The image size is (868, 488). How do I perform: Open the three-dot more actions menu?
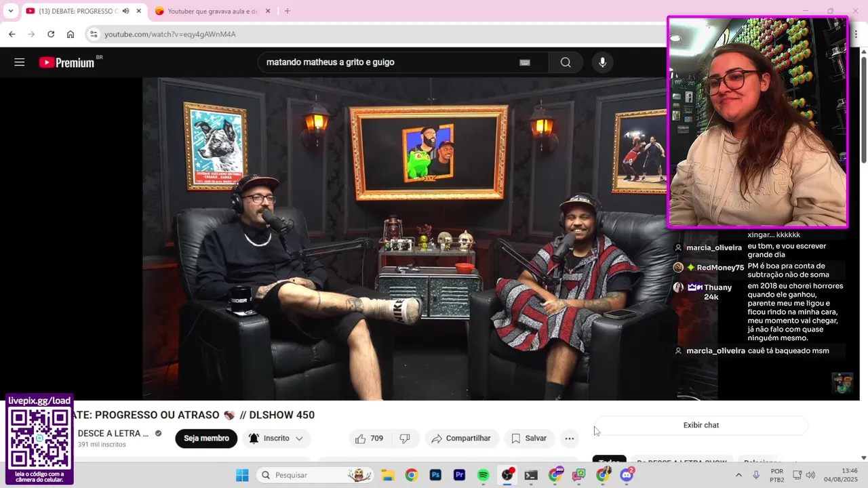tap(570, 439)
